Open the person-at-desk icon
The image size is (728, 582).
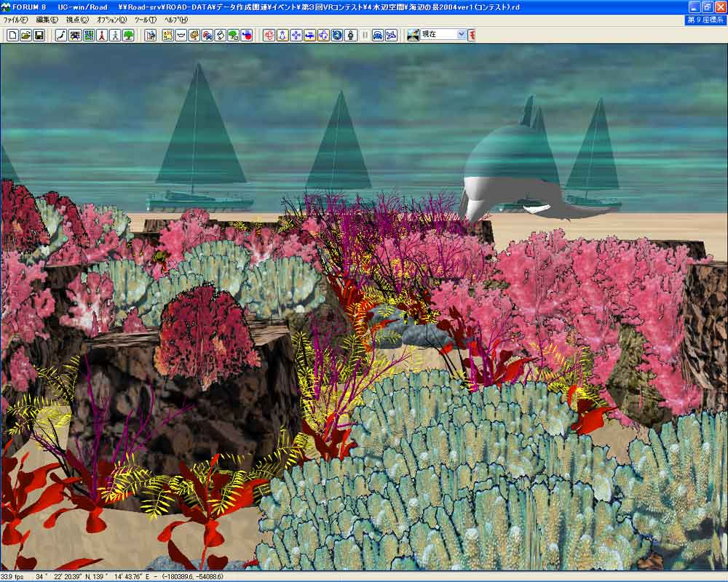pyautogui.click(x=151, y=35)
